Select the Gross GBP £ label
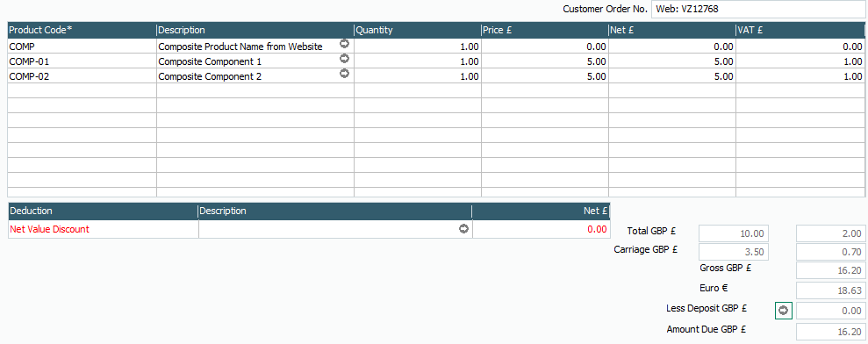The image size is (868, 344). (725, 269)
